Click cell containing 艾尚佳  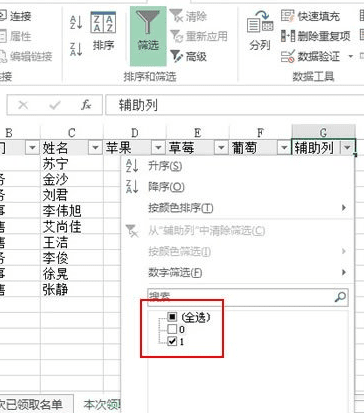tap(72, 226)
